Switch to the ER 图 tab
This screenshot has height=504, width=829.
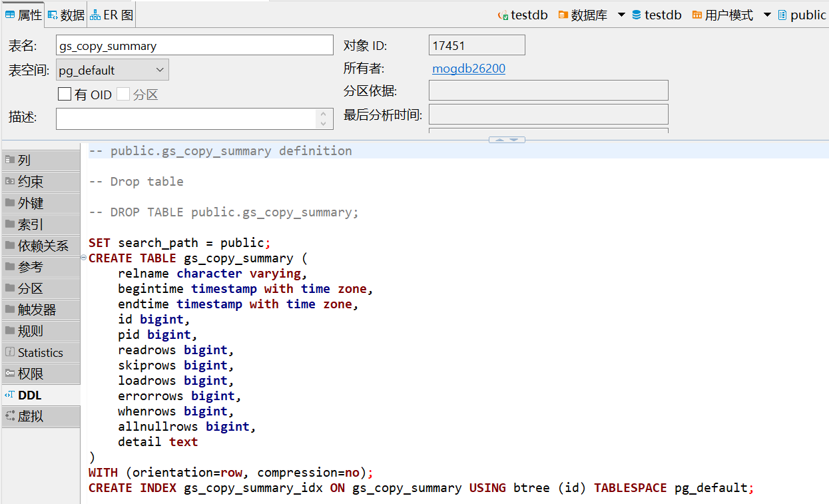point(112,15)
